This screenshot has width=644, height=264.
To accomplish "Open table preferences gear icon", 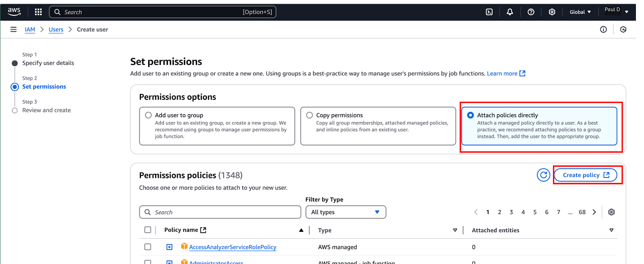I will (x=611, y=212).
